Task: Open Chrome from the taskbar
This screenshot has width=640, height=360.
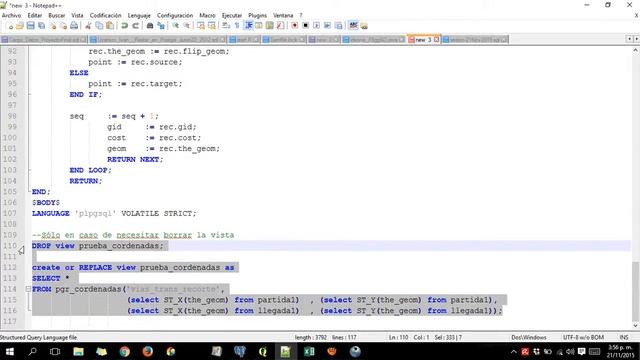Action: [x=124, y=351]
